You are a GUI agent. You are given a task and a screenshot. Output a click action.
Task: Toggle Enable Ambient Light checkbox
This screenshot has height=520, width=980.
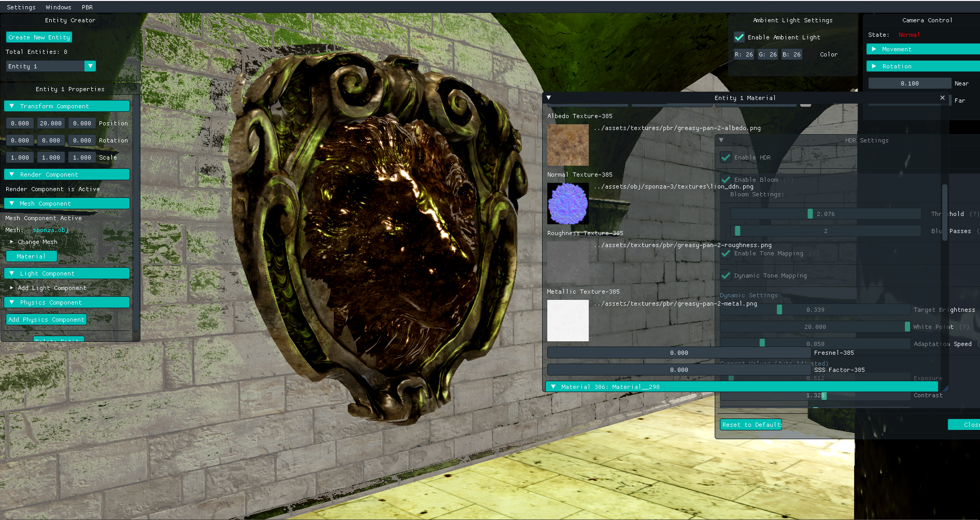coord(739,37)
